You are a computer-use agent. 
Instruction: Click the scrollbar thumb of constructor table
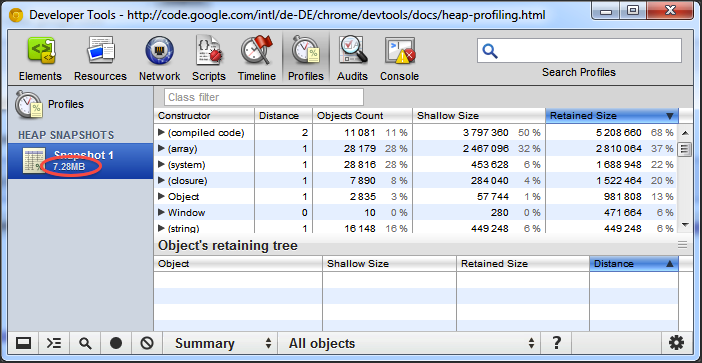click(685, 149)
